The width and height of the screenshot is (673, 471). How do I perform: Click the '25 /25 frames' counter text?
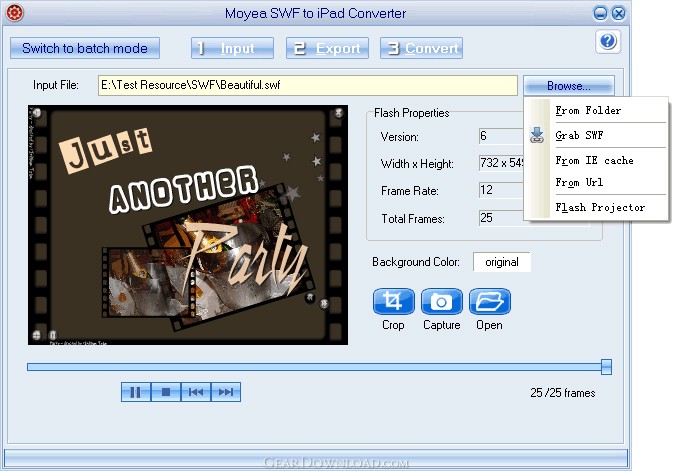[x=563, y=393]
